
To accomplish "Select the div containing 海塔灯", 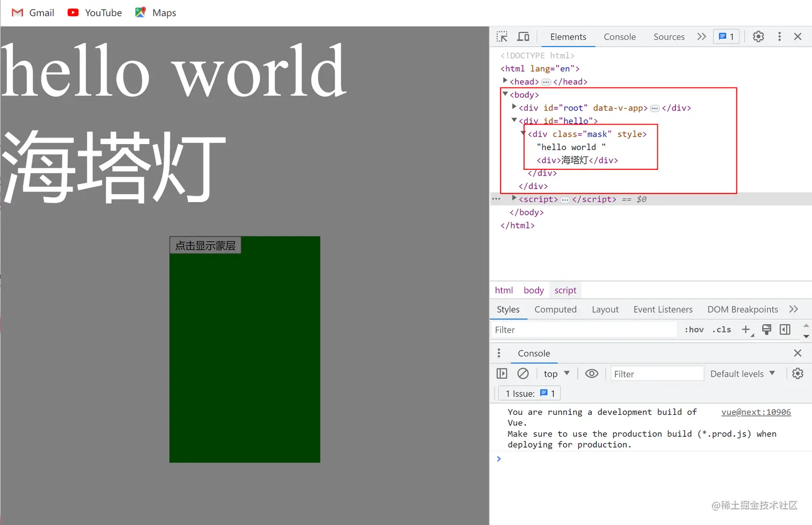I will (x=577, y=160).
